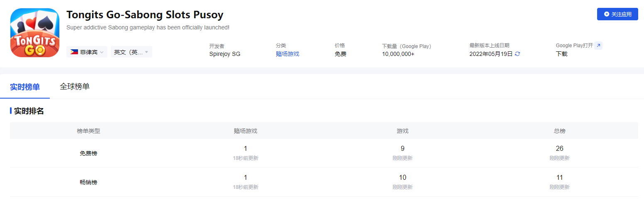The image size is (644, 210).
Task: Click the 总榜 column header
Action: 560,131
